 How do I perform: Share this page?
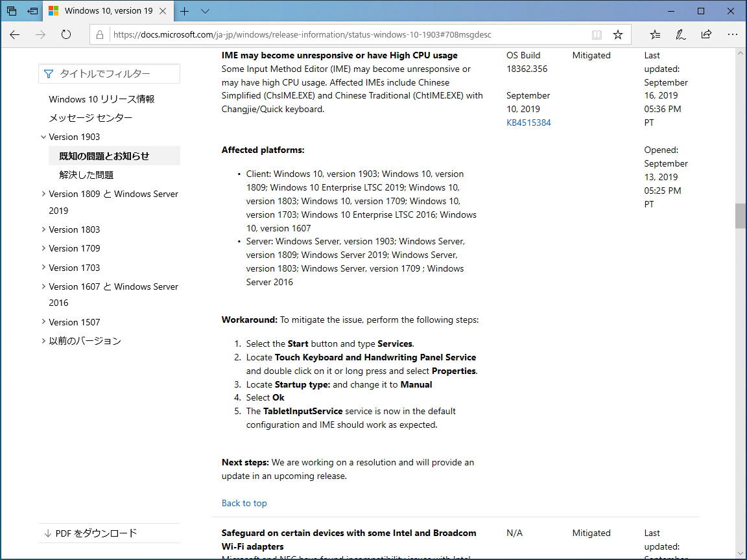tap(706, 34)
